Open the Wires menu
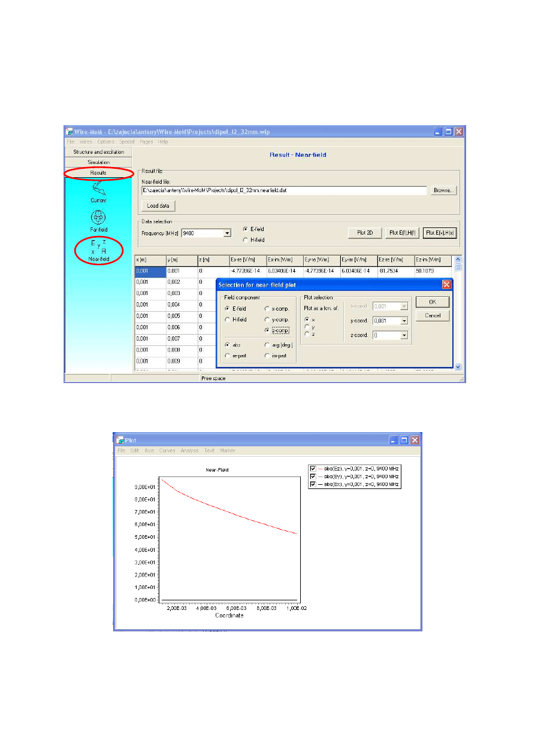The image size is (535, 756). pos(86,142)
